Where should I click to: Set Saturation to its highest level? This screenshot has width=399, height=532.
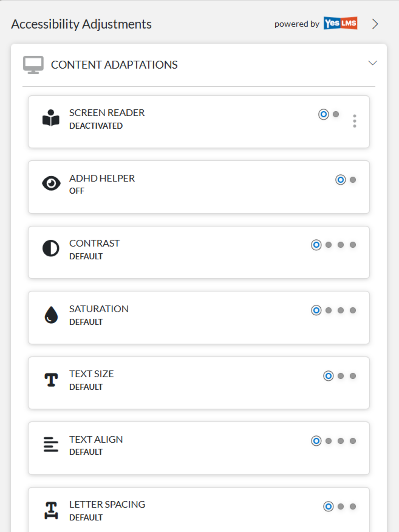(x=353, y=310)
